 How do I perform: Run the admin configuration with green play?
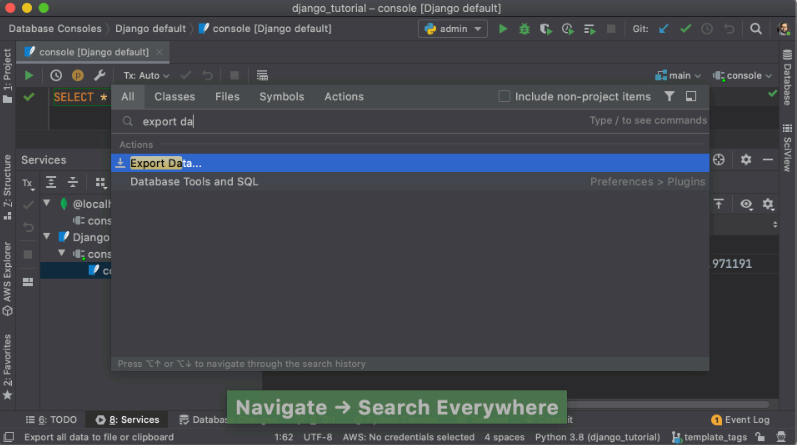tap(503, 29)
